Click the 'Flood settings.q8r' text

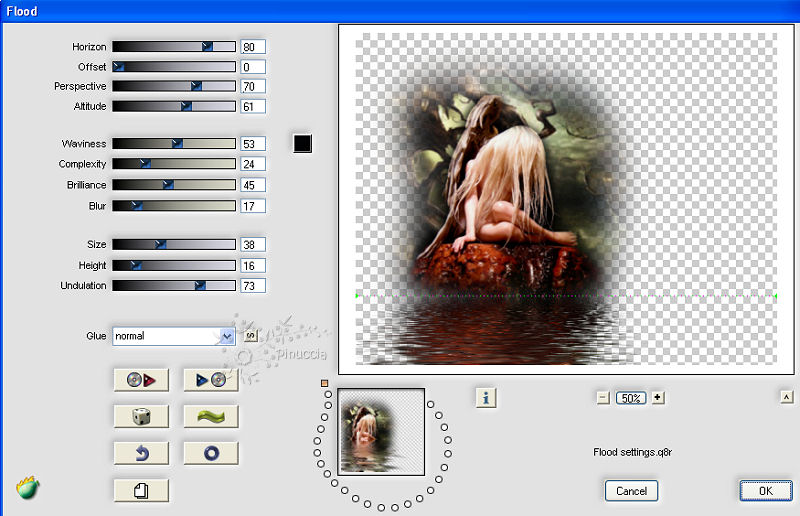tap(632, 452)
